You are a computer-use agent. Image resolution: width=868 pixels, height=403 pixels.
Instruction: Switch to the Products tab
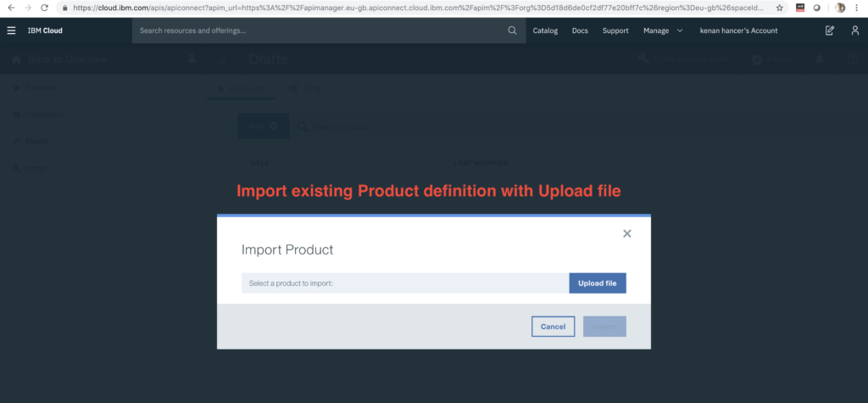241,89
